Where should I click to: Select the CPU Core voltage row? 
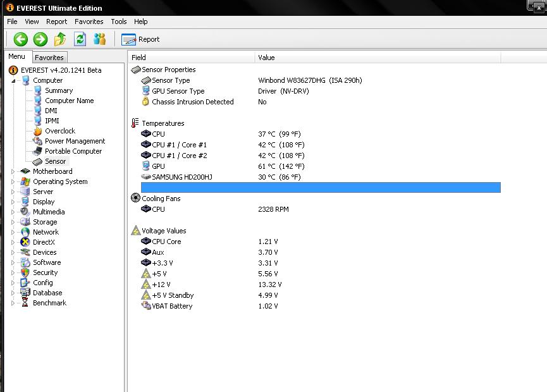321,242
